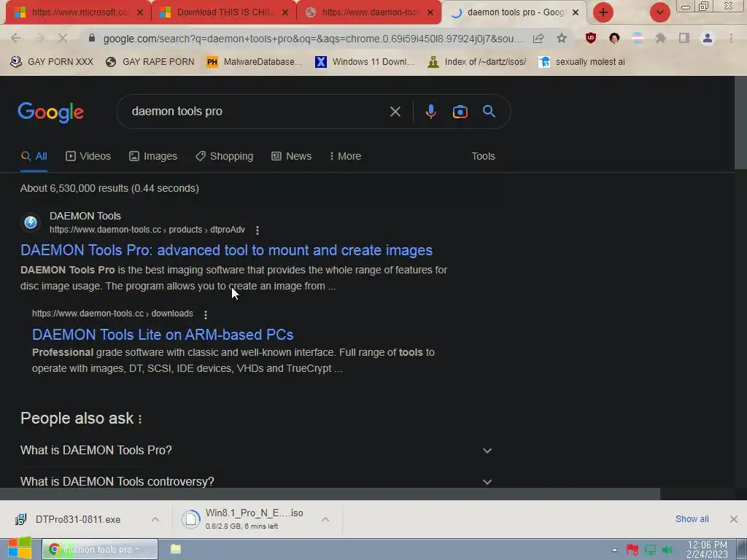Viewport: 747px width, 560px height.
Task: Open the DTPro831-0811.exe downloaded file
Action: tap(78, 519)
